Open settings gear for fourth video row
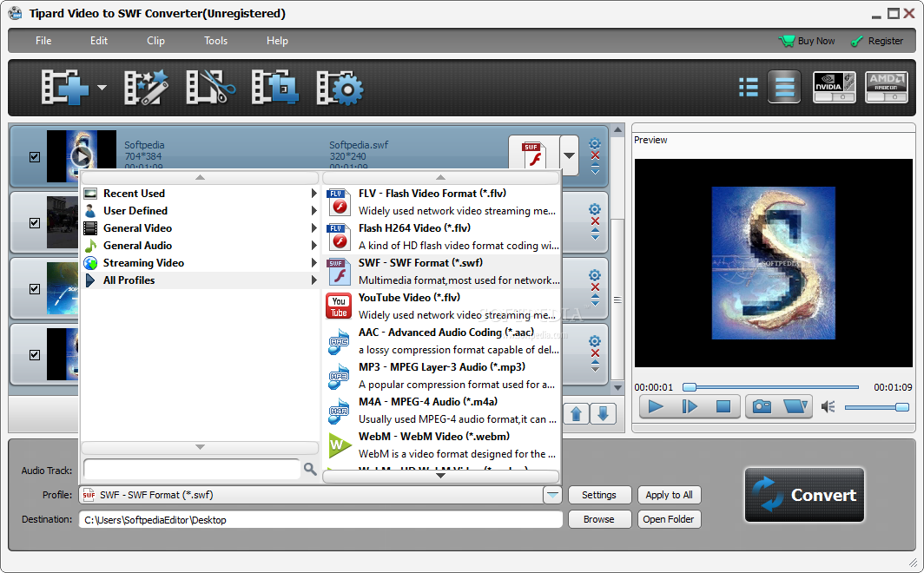924x573 pixels. 595,341
